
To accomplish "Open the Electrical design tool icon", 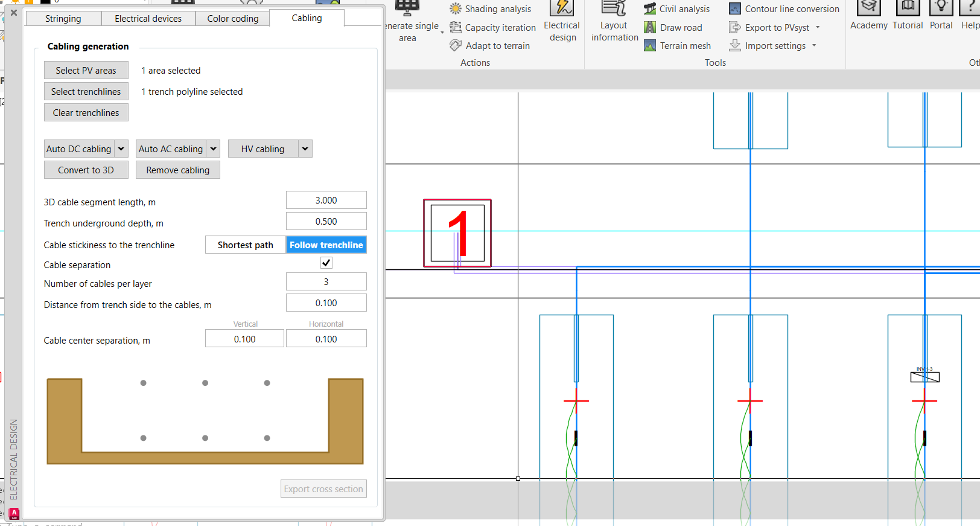I will tap(562, 7).
